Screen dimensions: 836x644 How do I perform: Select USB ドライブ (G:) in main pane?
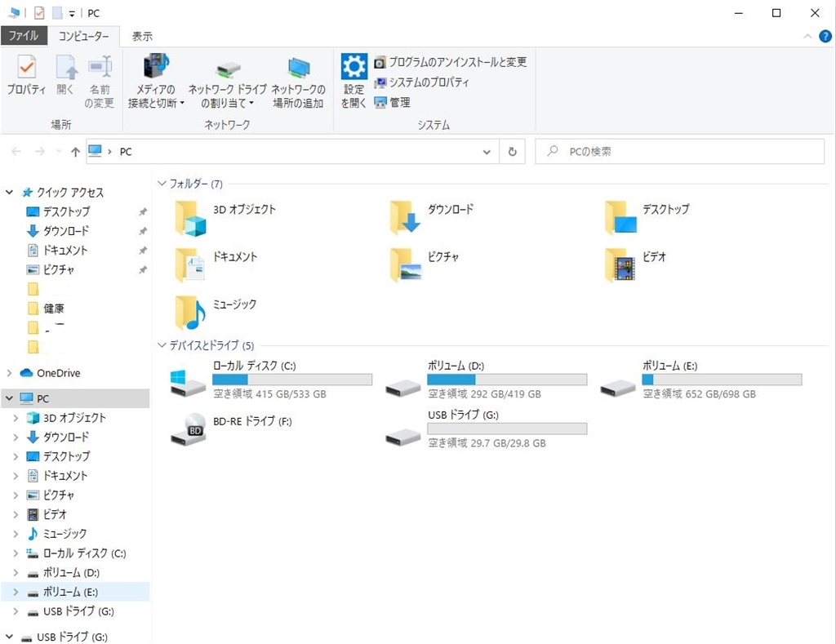[486, 429]
